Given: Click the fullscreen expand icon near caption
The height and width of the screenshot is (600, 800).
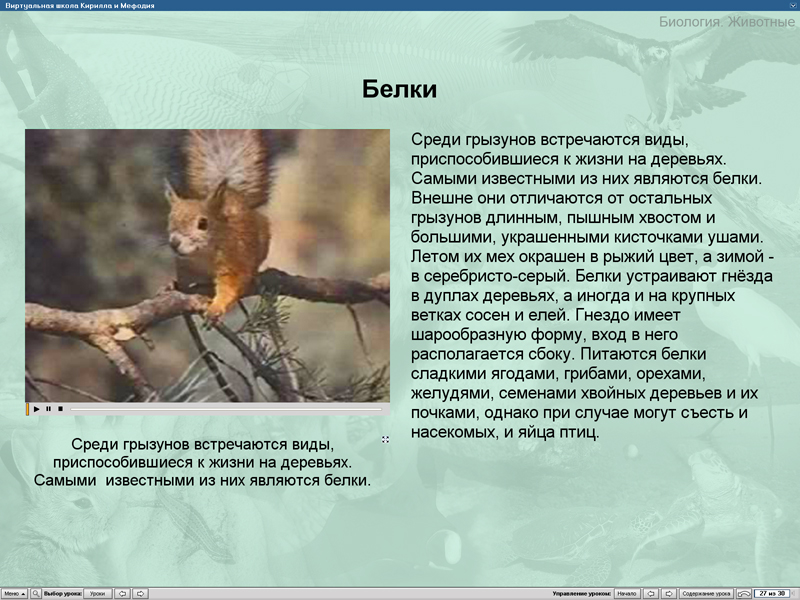Looking at the screenshot, I should coord(385,439).
